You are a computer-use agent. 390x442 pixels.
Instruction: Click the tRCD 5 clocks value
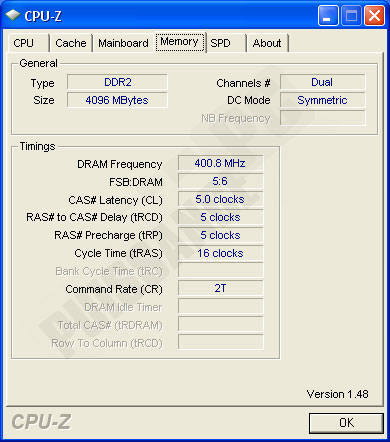(220, 217)
